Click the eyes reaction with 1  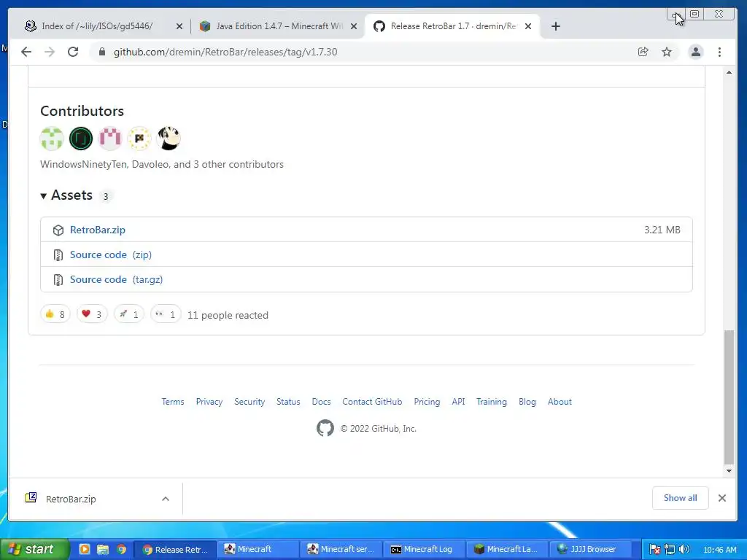[x=166, y=314]
